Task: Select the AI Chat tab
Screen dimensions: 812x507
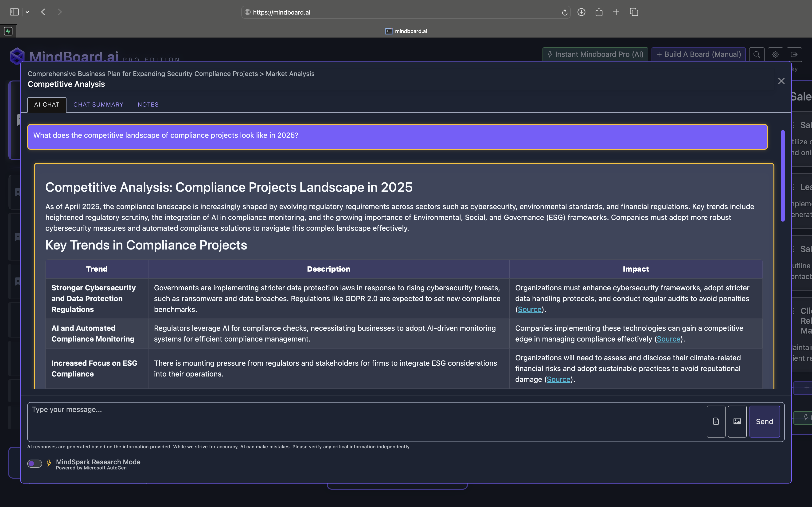Action: coord(47,105)
